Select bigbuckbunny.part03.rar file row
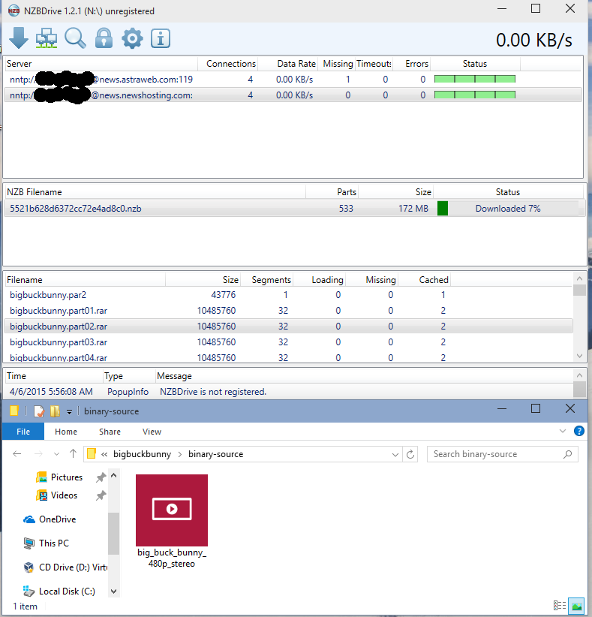The width and height of the screenshot is (592, 617). pos(288,342)
